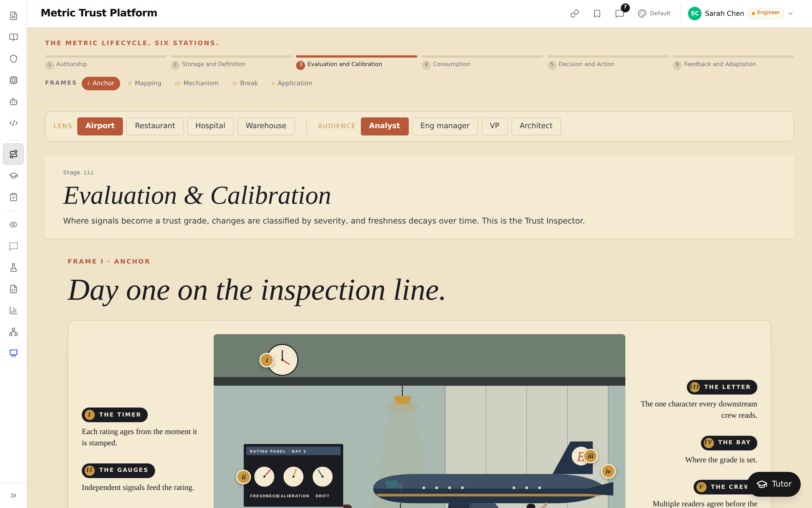
Task: Switch to the Break frame
Action: pyautogui.click(x=245, y=83)
